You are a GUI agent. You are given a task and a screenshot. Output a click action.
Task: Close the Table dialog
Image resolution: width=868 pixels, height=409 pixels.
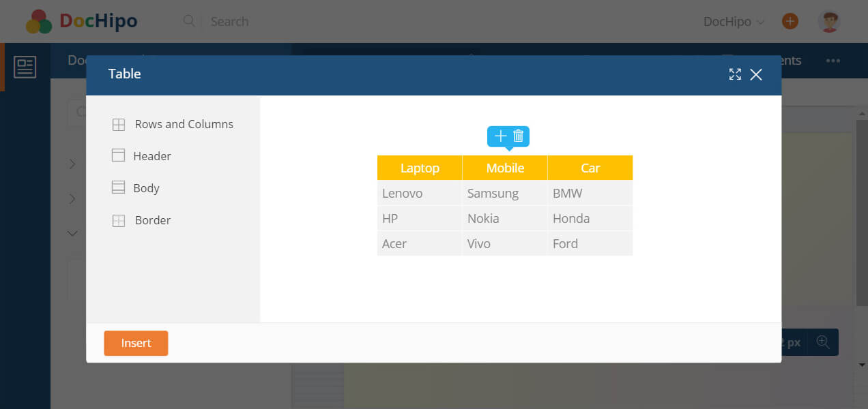point(756,74)
